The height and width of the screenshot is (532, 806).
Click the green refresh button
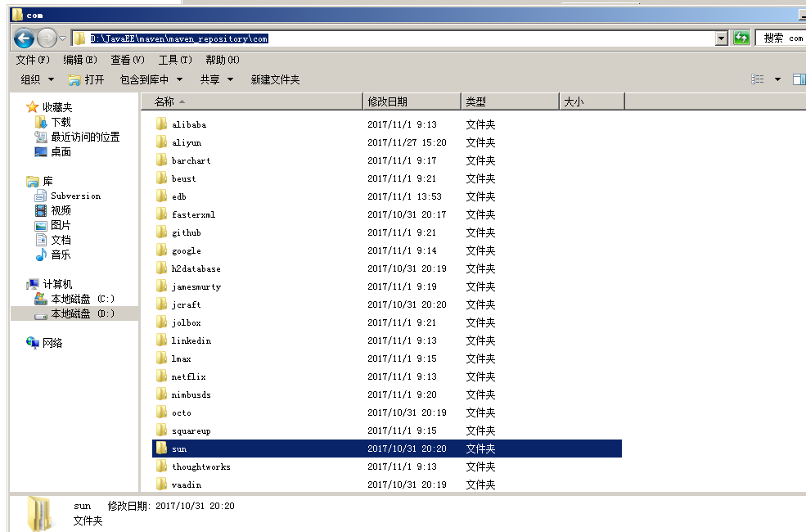click(741, 38)
